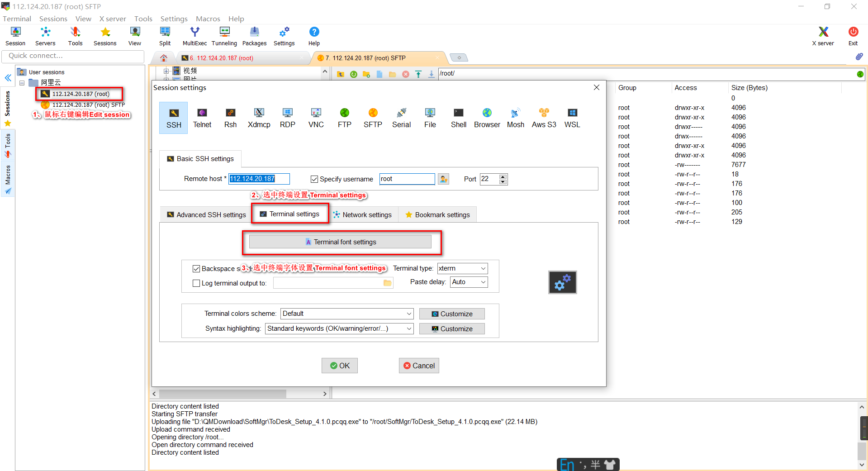Open the WSL session type
Screen dimensions: 868x471
[572, 118]
